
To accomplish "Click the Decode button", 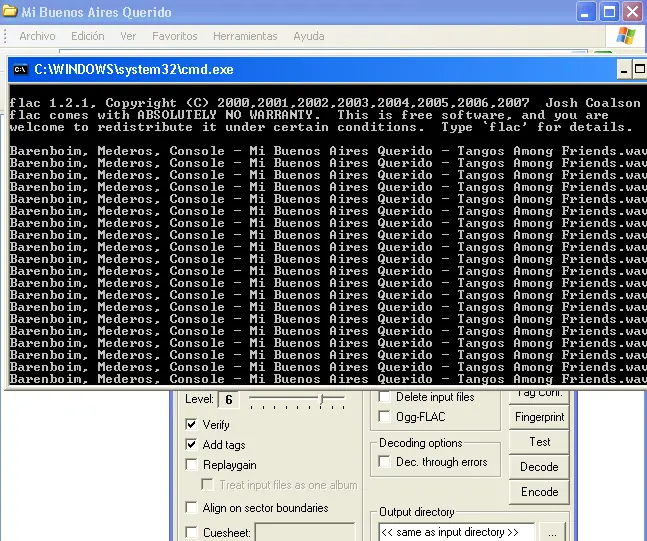I will click(x=539, y=467).
